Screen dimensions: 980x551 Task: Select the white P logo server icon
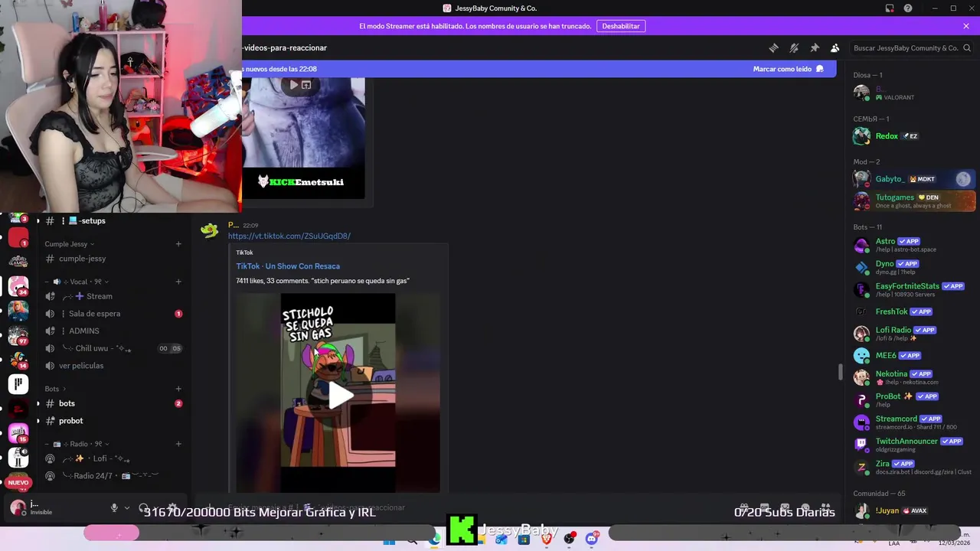(x=18, y=383)
